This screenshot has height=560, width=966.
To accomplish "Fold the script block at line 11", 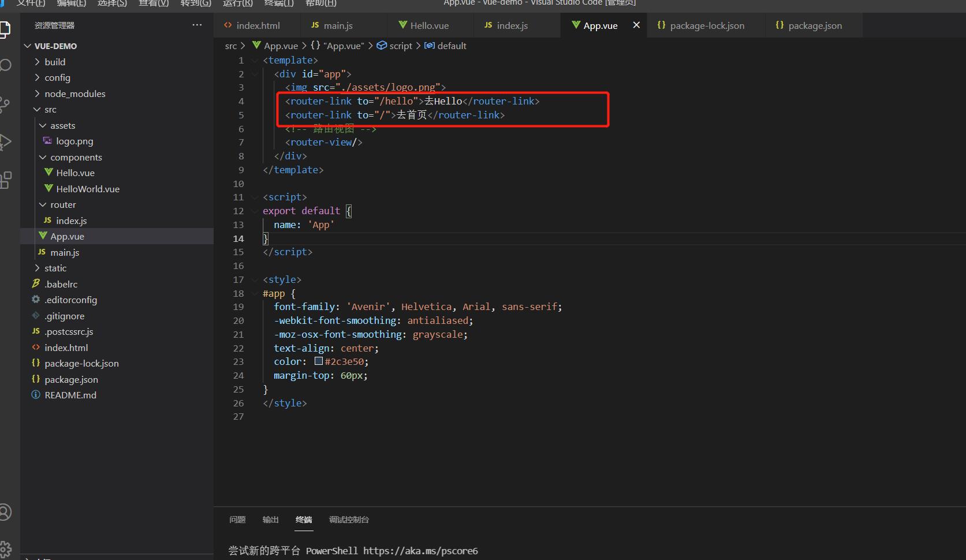I will [255, 197].
